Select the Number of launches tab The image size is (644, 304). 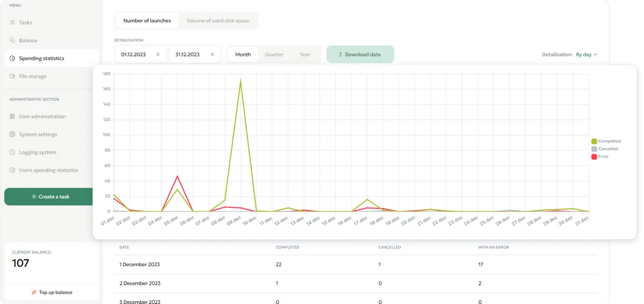pyautogui.click(x=147, y=20)
